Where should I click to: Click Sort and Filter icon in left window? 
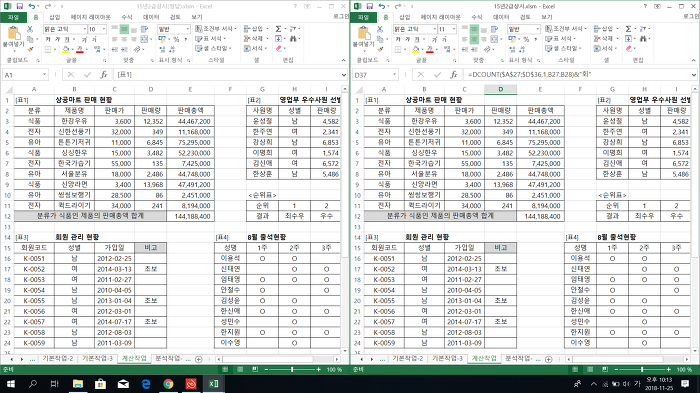click(x=293, y=29)
